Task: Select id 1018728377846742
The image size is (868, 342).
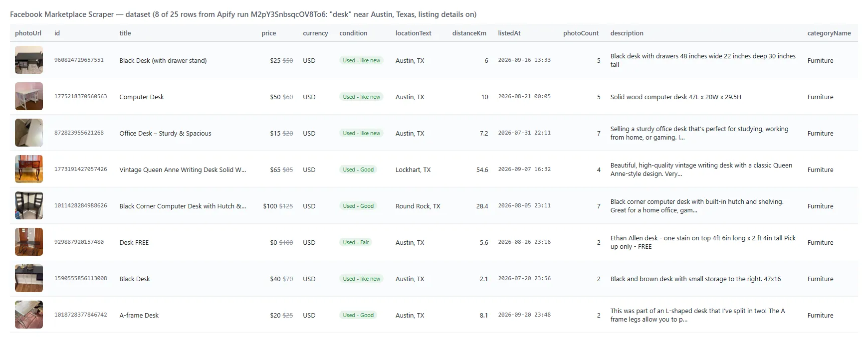Action: [81, 315]
